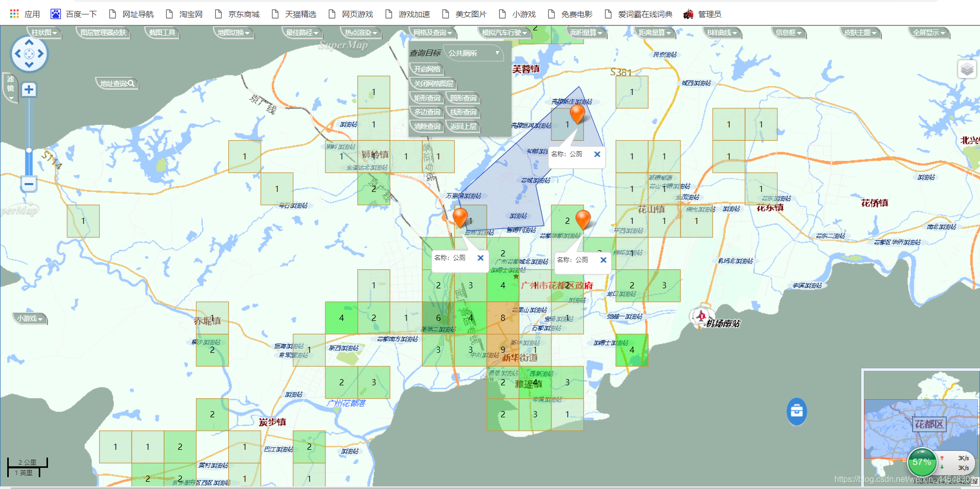
Task: Expand the 地图切换 dropdown menu
Action: coord(233,32)
